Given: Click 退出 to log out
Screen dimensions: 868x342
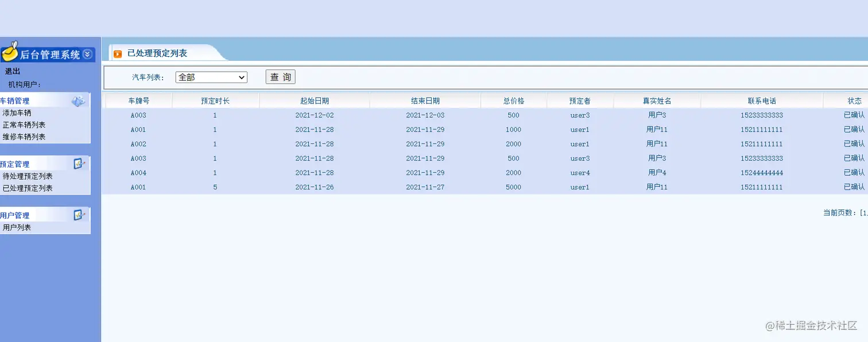Looking at the screenshot, I should coord(13,71).
